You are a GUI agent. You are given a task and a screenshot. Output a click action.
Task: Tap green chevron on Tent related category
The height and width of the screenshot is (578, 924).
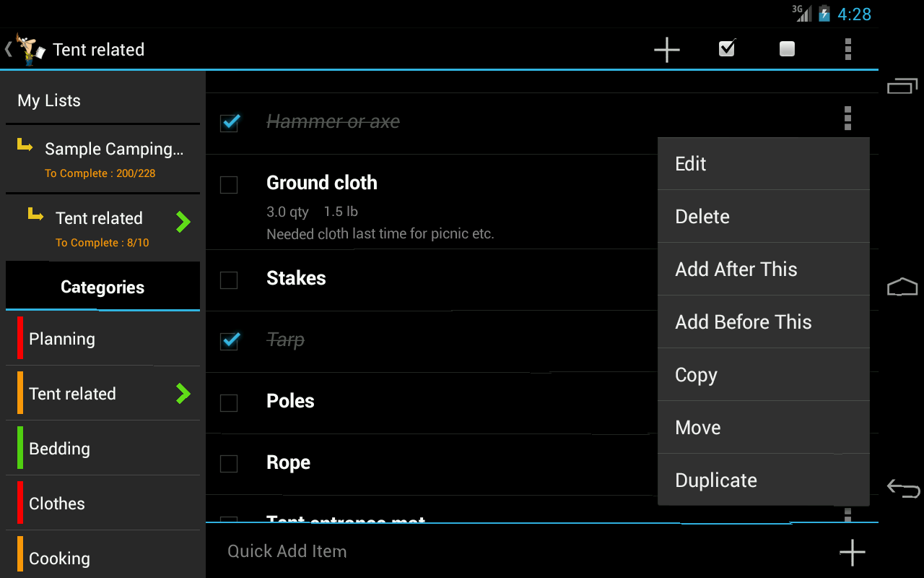183,393
